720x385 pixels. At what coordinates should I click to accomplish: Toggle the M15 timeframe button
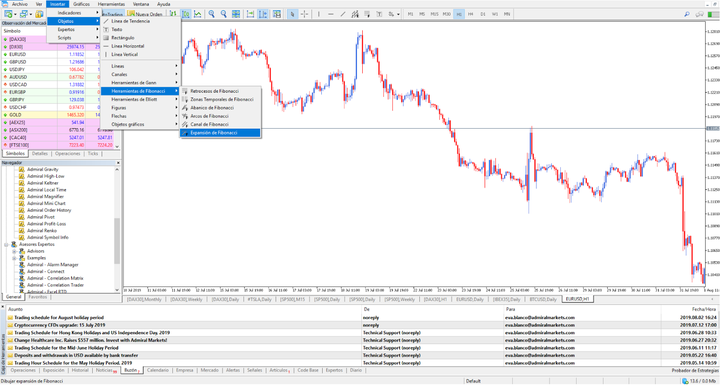(x=434, y=14)
